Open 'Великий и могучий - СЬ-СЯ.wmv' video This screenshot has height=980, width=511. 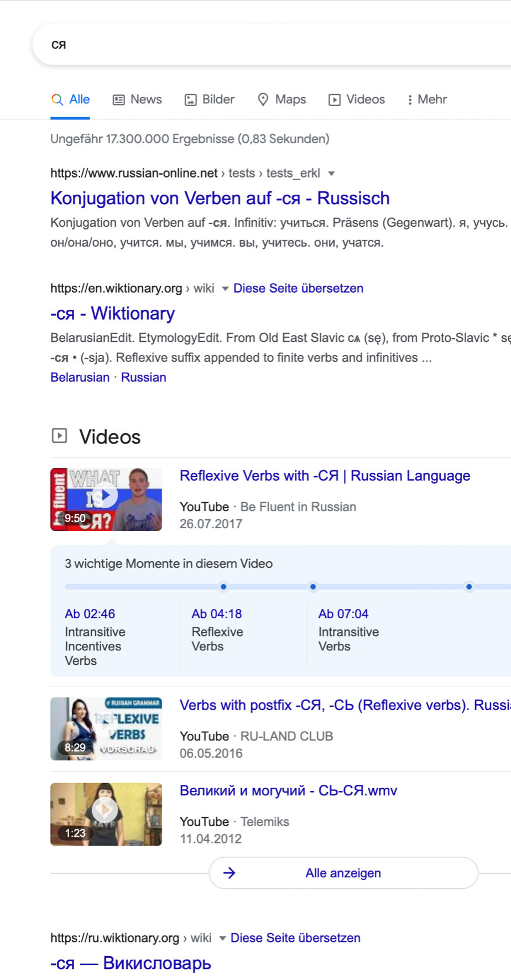click(x=289, y=790)
